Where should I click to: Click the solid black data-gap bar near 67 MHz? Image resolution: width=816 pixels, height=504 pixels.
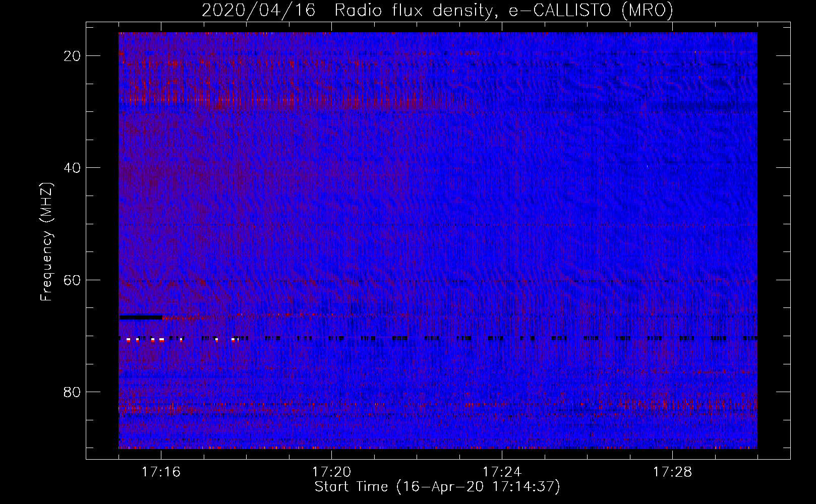coord(141,318)
